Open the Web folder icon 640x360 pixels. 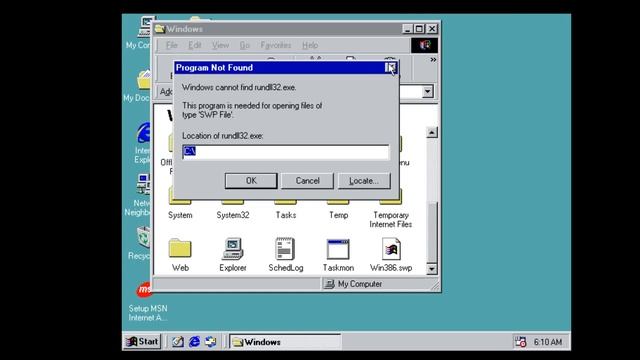pyautogui.click(x=180, y=248)
